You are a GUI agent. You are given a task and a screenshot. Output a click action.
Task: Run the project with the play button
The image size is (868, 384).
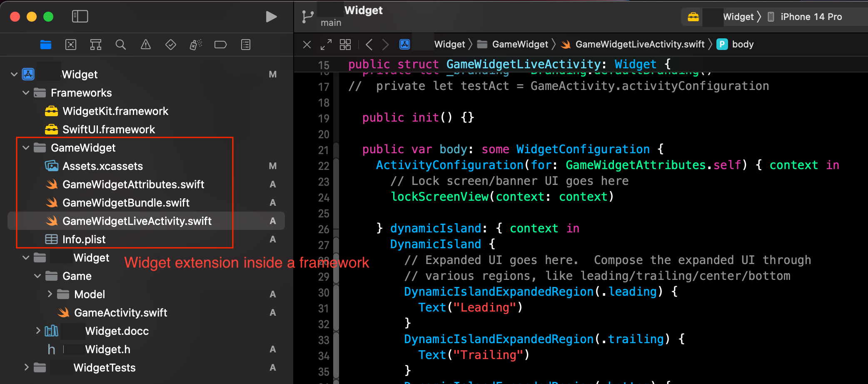[271, 17]
